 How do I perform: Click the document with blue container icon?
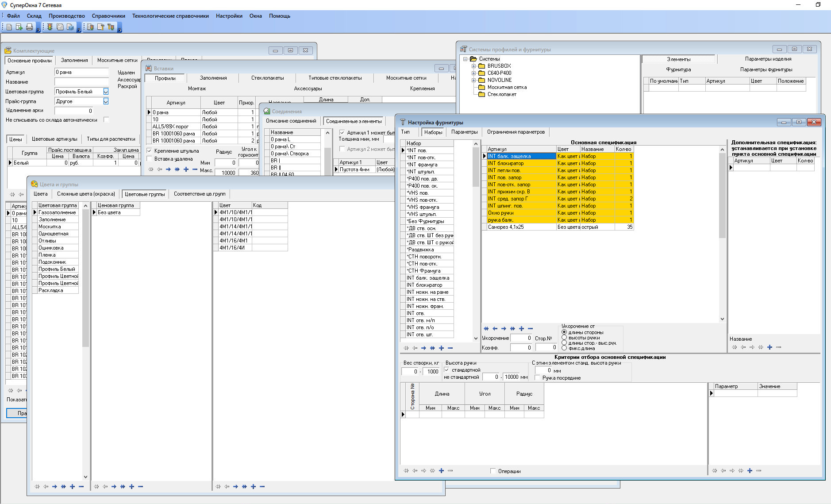(70, 27)
